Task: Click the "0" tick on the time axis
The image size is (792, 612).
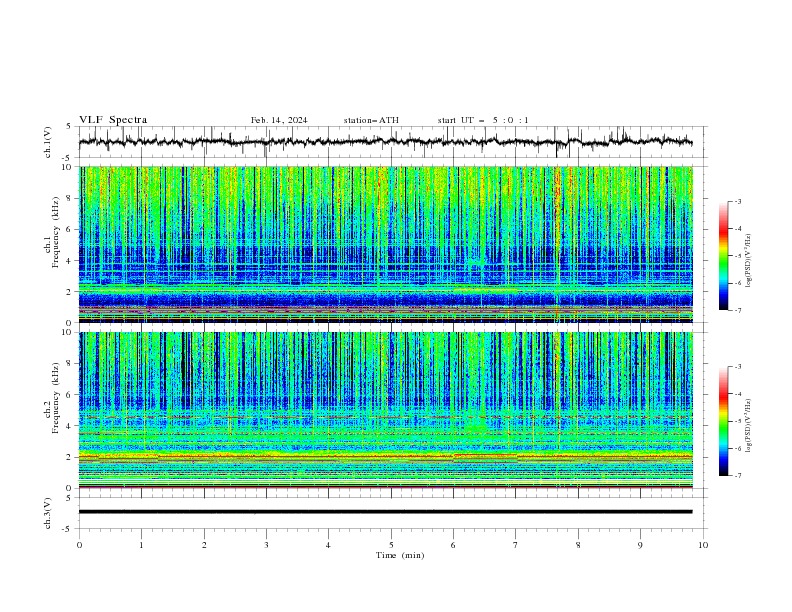Action: pyautogui.click(x=79, y=545)
